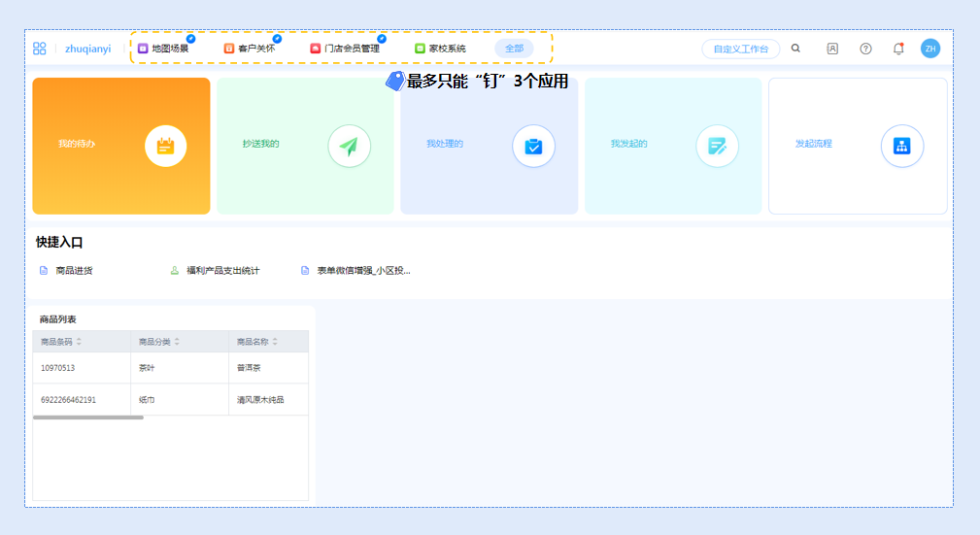Select the 全部 apps tab
This screenshot has width=980, height=535.
[x=514, y=49]
